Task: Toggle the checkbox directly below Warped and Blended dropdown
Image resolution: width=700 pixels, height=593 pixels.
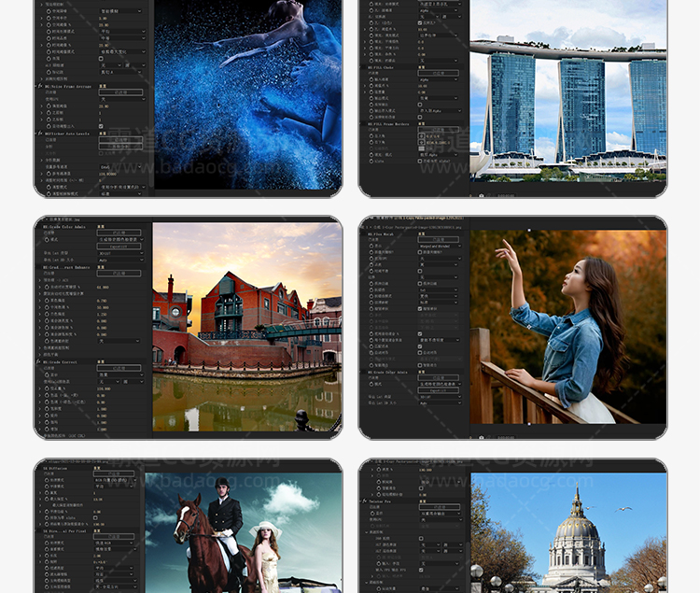Action: (x=420, y=252)
